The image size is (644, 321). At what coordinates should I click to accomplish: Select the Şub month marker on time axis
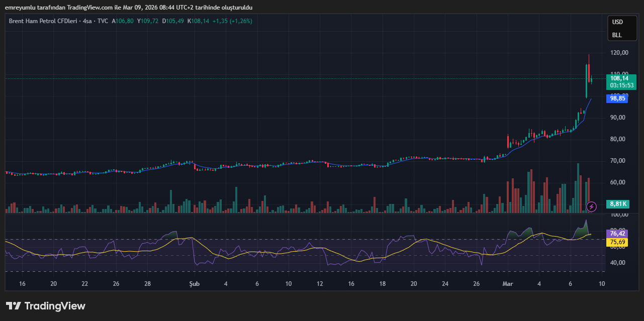coord(194,284)
